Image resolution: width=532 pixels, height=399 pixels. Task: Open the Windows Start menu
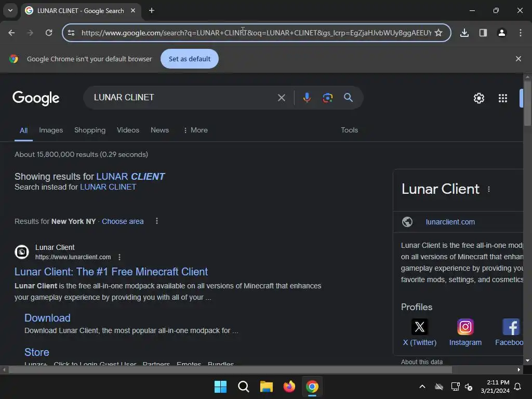click(220, 387)
